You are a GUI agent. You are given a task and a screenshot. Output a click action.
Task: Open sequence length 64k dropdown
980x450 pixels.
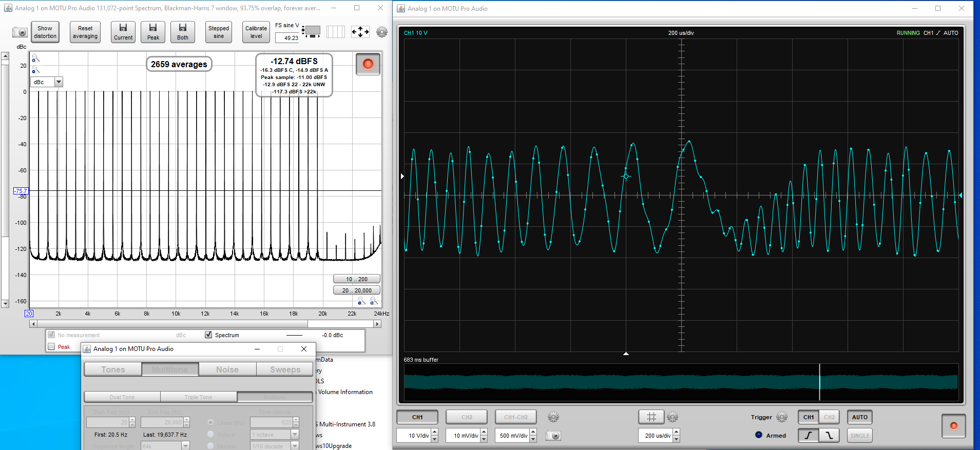click(185, 446)
